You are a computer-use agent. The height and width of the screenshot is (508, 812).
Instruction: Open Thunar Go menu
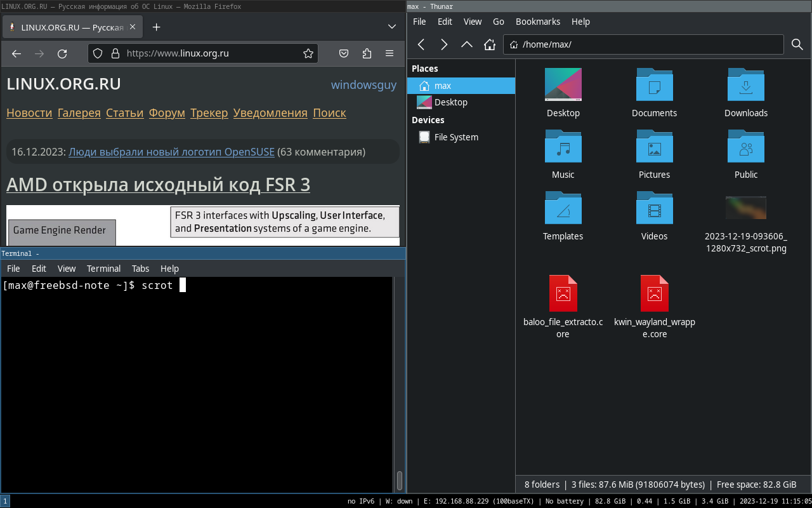pyautogui.click(x=499, y=22)
